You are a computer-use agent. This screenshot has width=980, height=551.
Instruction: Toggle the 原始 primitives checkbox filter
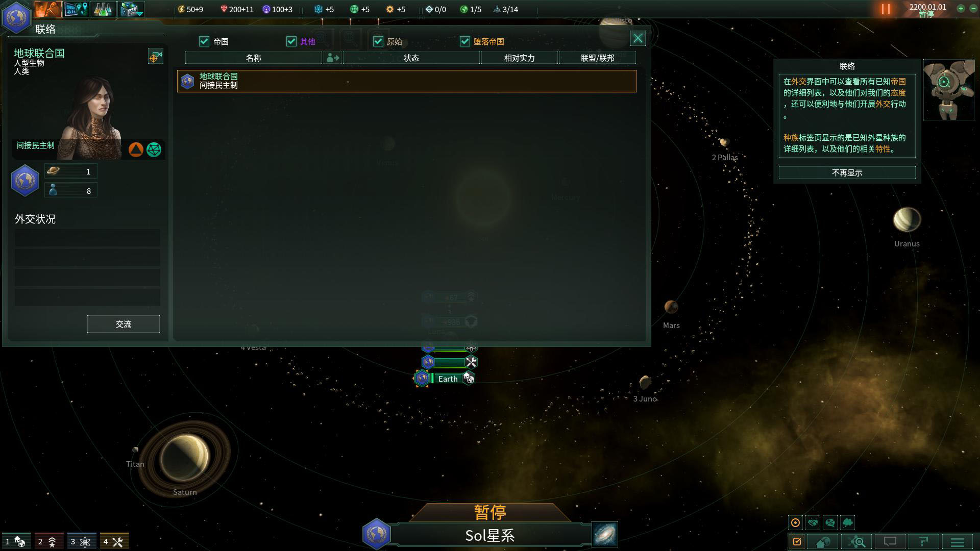(377, 41)
